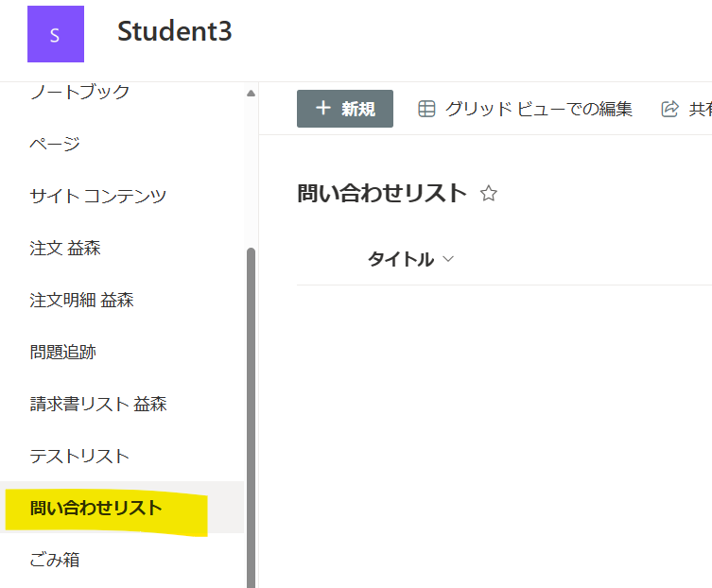This screenshot has width=712, height=588.
Task: Create a new item with 新規 button
Action: point(345,109)
